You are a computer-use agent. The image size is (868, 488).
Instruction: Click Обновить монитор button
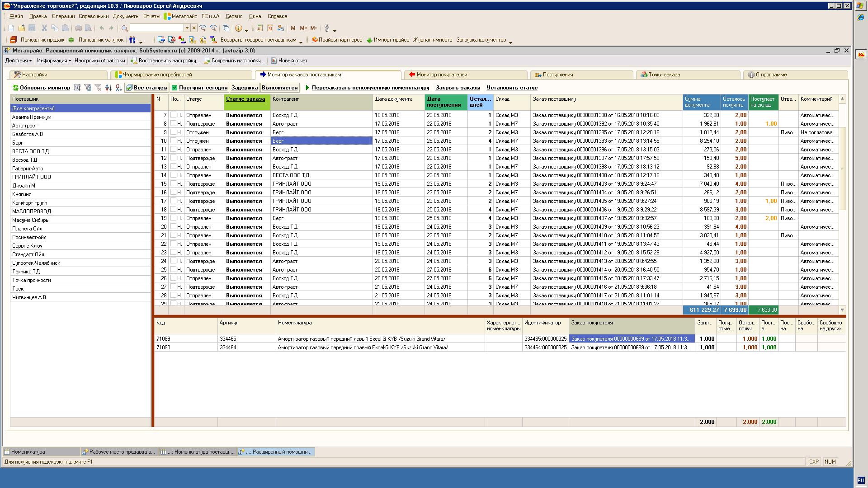(x=44, y=88)
